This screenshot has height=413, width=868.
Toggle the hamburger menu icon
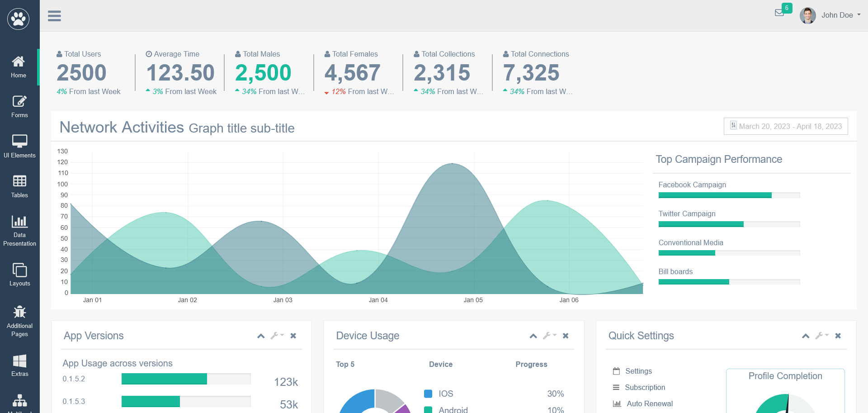tap(54, 16)
